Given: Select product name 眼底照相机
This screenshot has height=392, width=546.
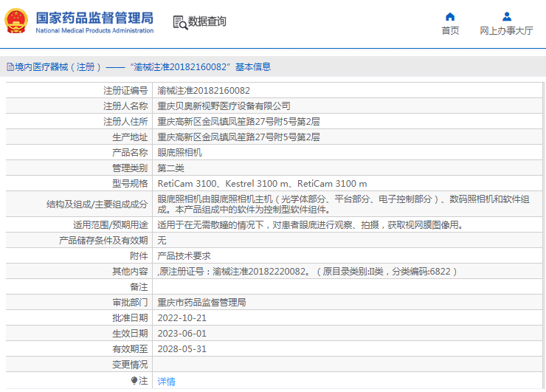Looking at the screenshot, I should pyautogui.click(x=180, y=153).
